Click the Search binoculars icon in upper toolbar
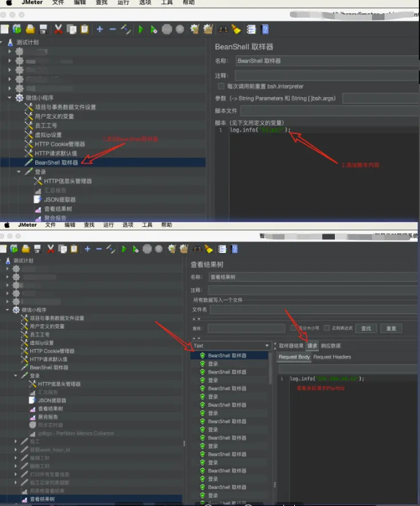The height and width of the screenshot is (506, 420). coord(224,29)
